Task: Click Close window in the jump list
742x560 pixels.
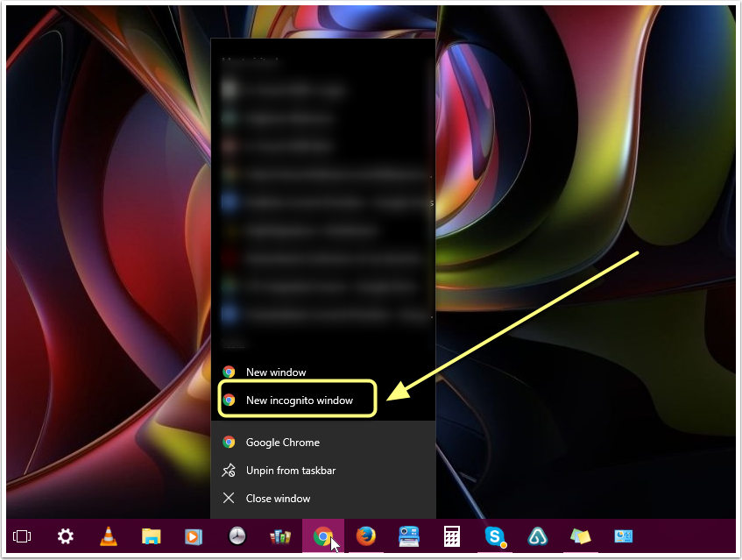Action: click(278, 499)
